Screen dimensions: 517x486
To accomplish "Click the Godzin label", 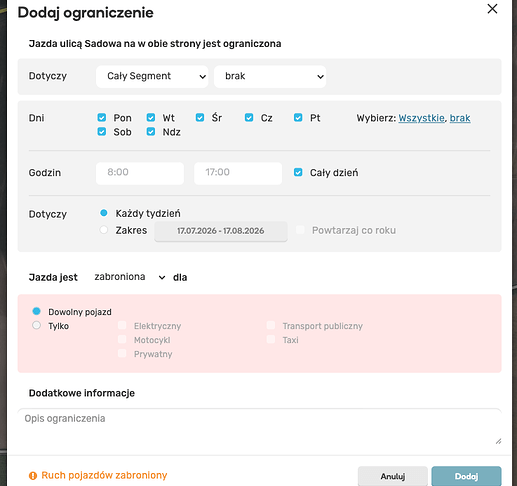I will pyautogui.click(x=45, y=173).
